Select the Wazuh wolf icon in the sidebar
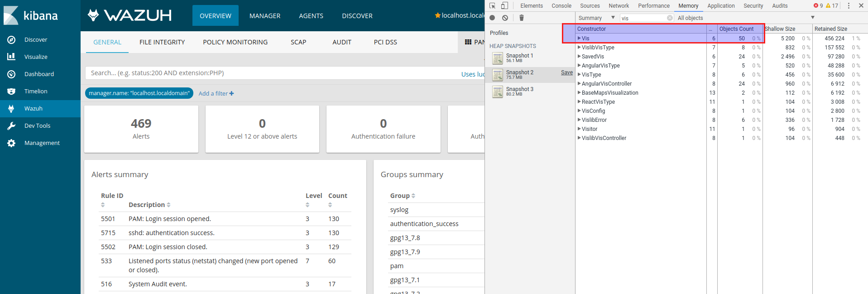868x294 pixels. click(11, 108)
